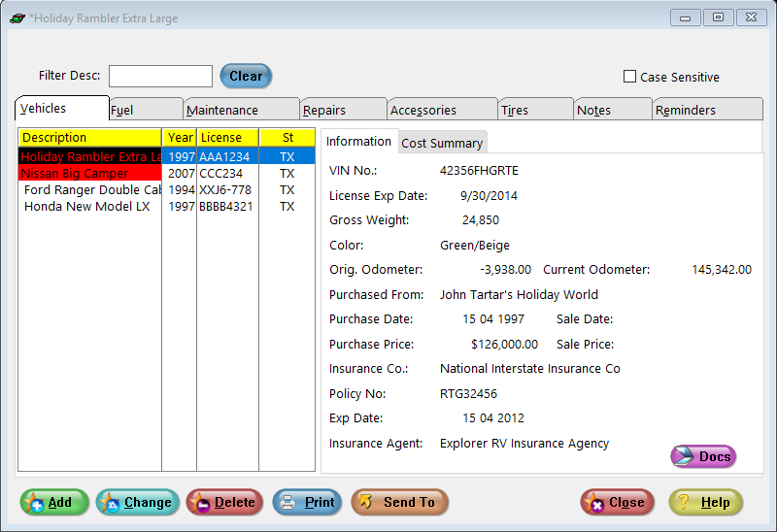
Task: Select the Information sub-tab
Action: click(358, 141)
